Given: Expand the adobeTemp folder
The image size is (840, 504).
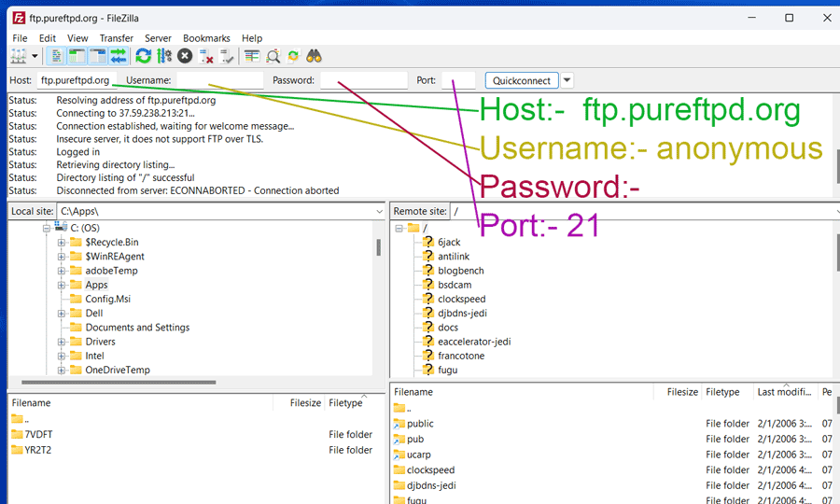Looking at the screenshot, I should pyautogui.click(x=62, y=271).
